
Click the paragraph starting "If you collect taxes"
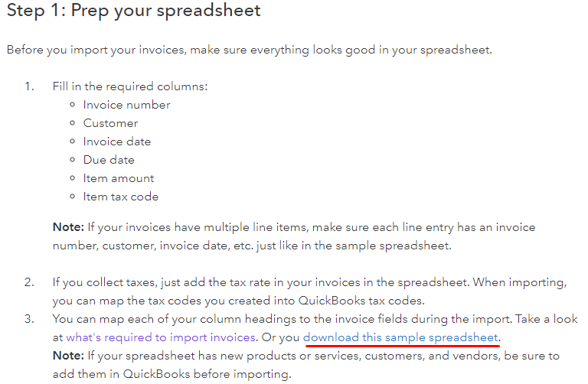coord(309,291)
